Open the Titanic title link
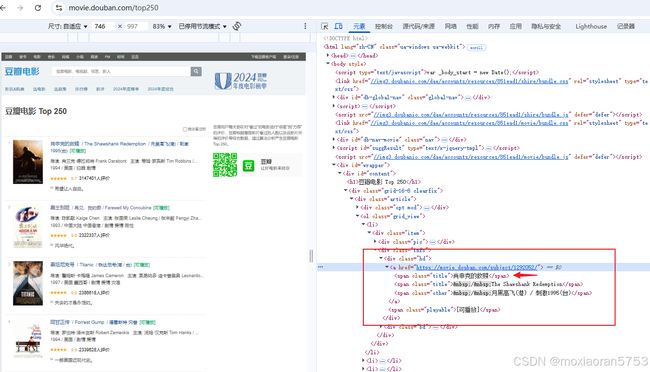Screen dimensions: 650x372 [x=91, y=265]
